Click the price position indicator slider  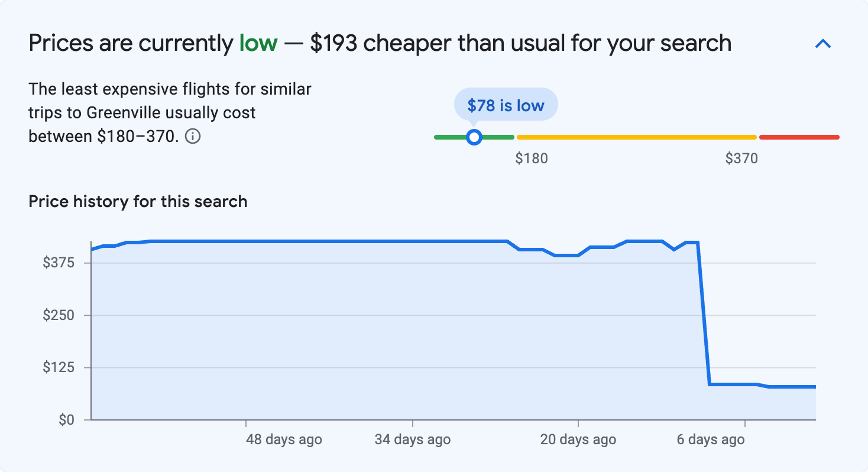coord(474,137)
